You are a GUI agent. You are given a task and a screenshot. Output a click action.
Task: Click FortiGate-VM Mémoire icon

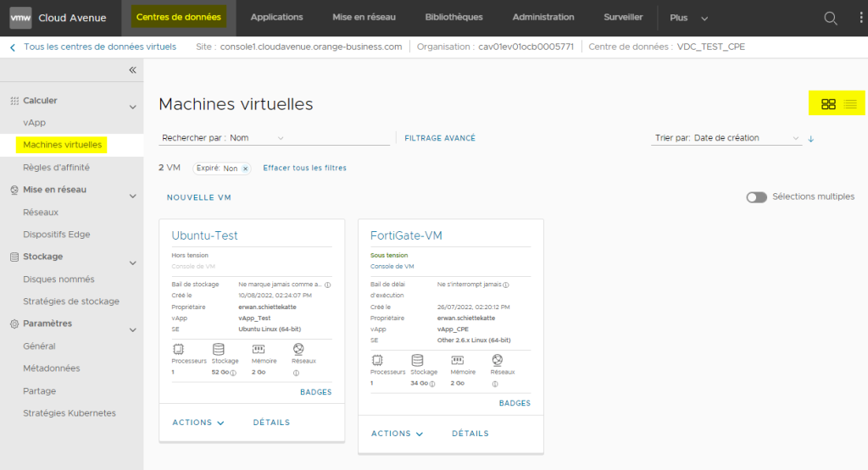[x=457, y=360]
